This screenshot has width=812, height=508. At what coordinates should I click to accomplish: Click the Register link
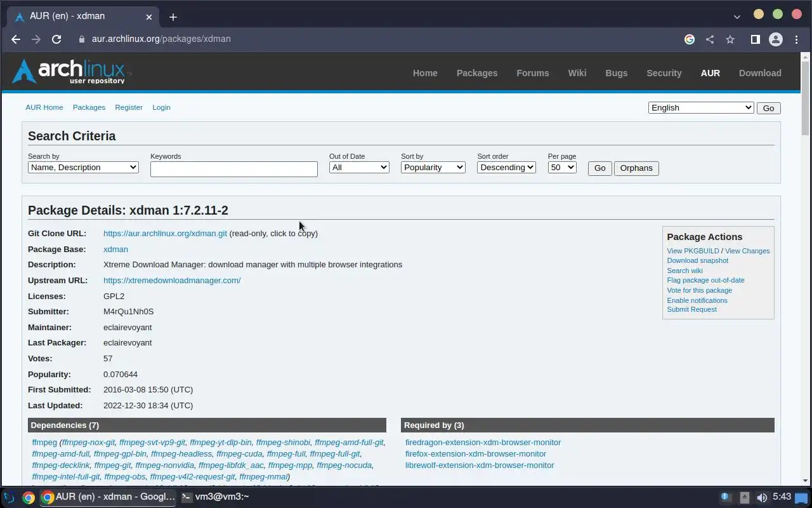(129, 107)
